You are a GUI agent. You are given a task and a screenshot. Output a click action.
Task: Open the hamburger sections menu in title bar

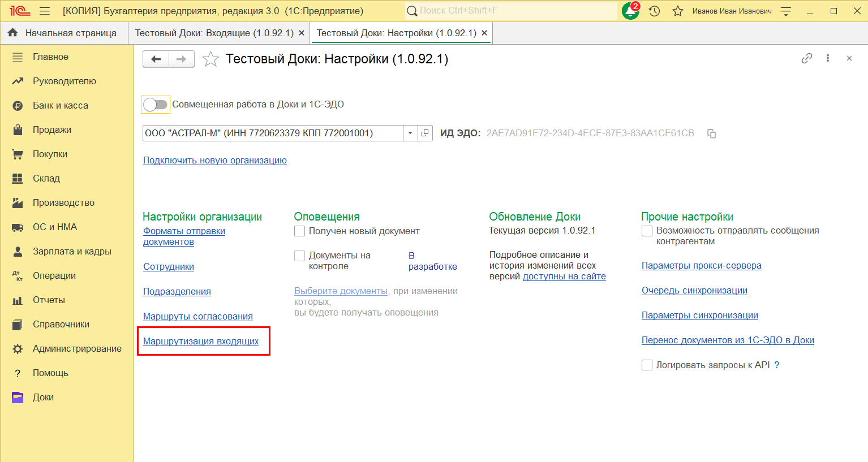(45, 11)
